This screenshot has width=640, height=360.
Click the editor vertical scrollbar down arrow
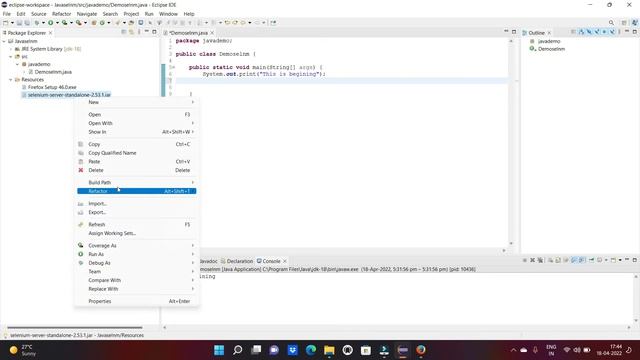(511, 243)
